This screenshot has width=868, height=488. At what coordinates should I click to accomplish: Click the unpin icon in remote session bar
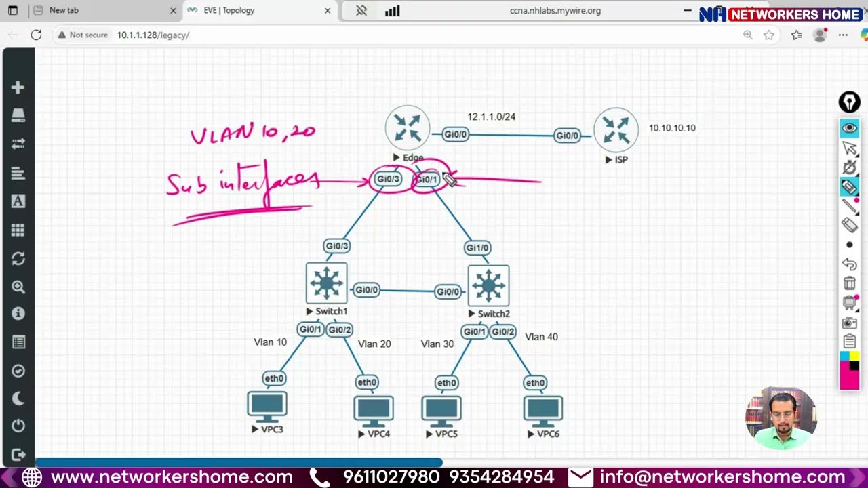(x=361, y=11)
